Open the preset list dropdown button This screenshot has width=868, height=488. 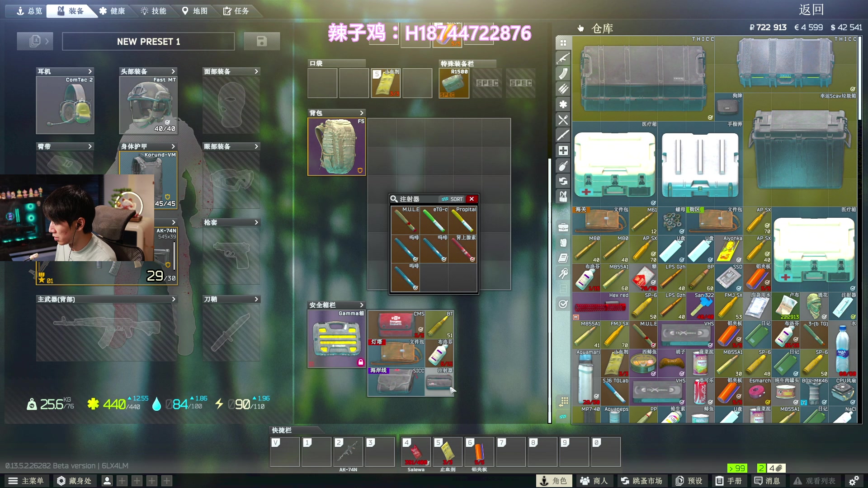pyautogui.click(x=35, y=41)
